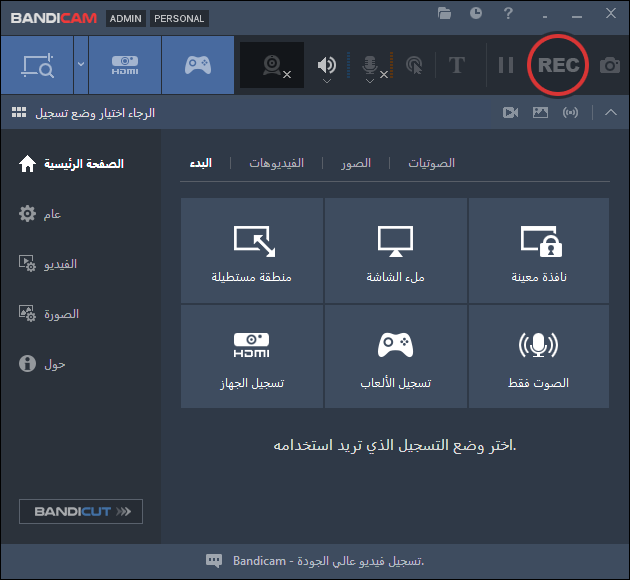This screenshot has width=630, height=580.
Task: Click the Bandicam status bar message text
Action: click(328, 561)
